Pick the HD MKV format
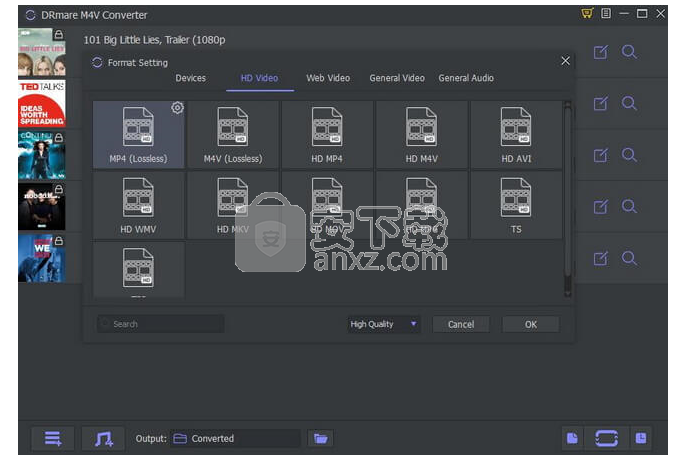Viewport: 687px width, 467px height. 233,205
